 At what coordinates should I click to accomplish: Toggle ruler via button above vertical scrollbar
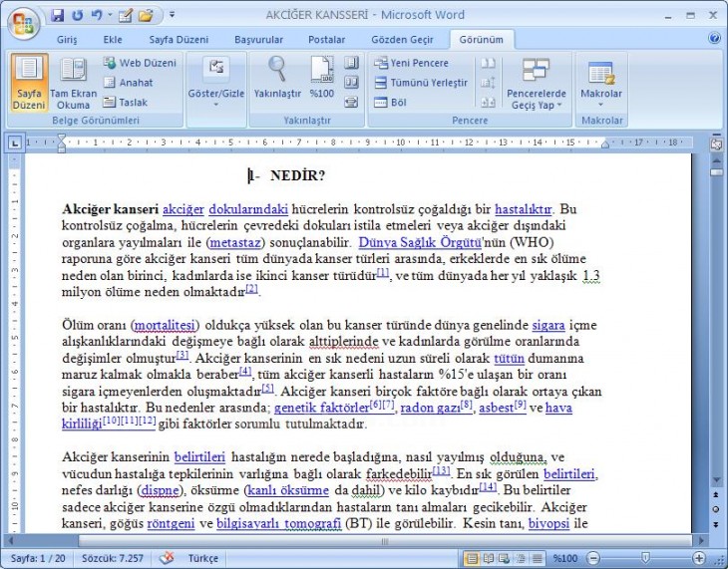pos(716,144)
